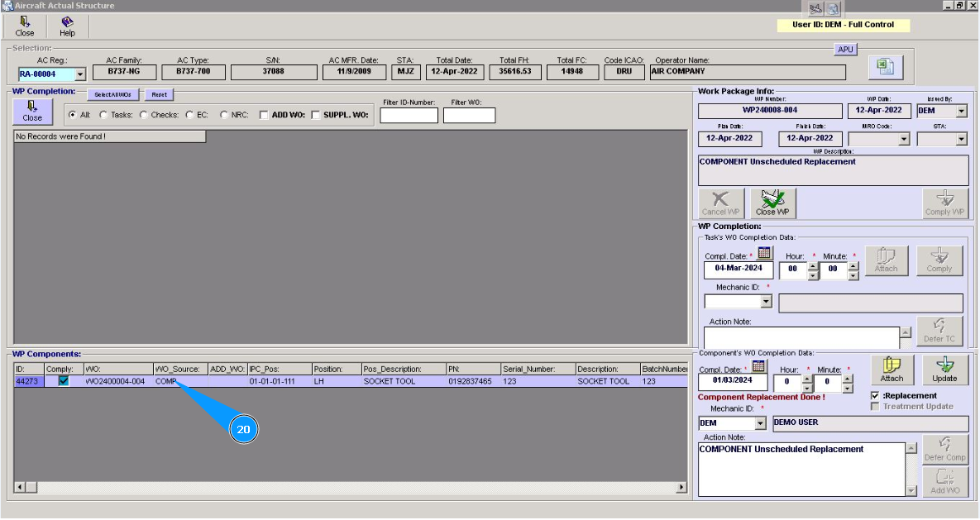Click the Filter WO input field
Viewport: 980px width, 520px height.
[469, 116]
